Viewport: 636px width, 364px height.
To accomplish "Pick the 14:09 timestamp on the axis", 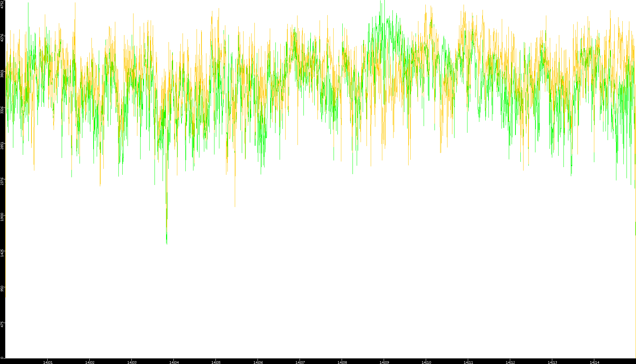I will [384, 362].
